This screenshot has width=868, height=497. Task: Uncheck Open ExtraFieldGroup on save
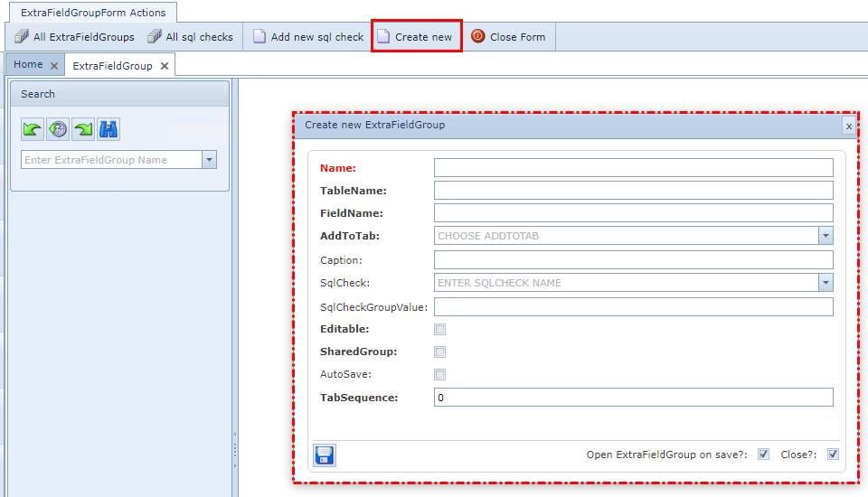tap(764, 455)
